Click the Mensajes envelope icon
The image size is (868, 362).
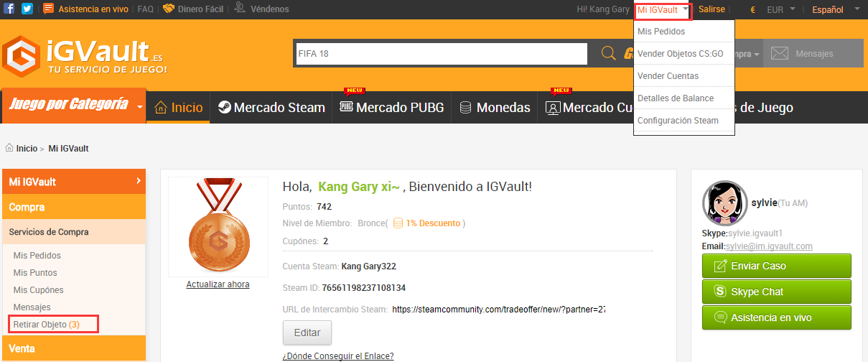(780, 54)
